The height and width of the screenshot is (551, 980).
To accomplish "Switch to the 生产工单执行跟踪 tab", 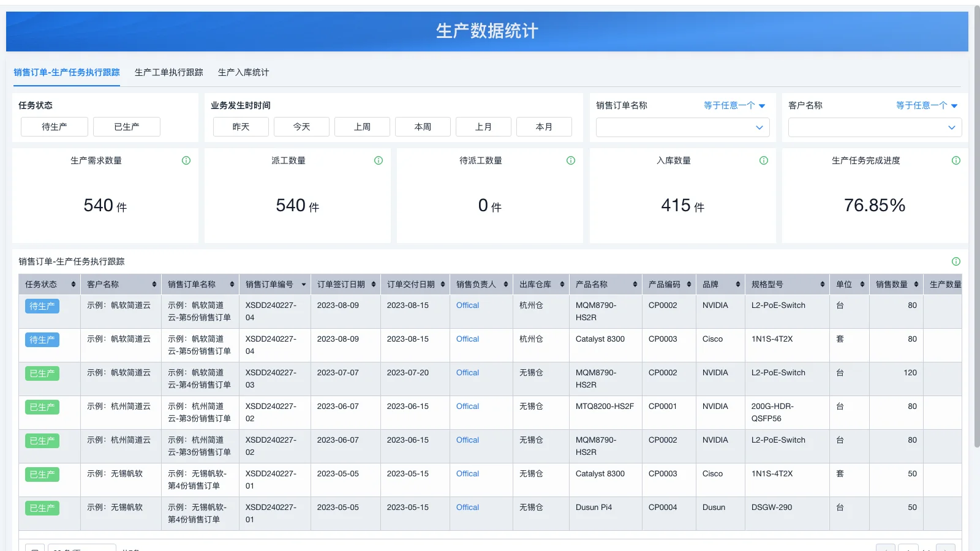I will [x=168, y=72].
